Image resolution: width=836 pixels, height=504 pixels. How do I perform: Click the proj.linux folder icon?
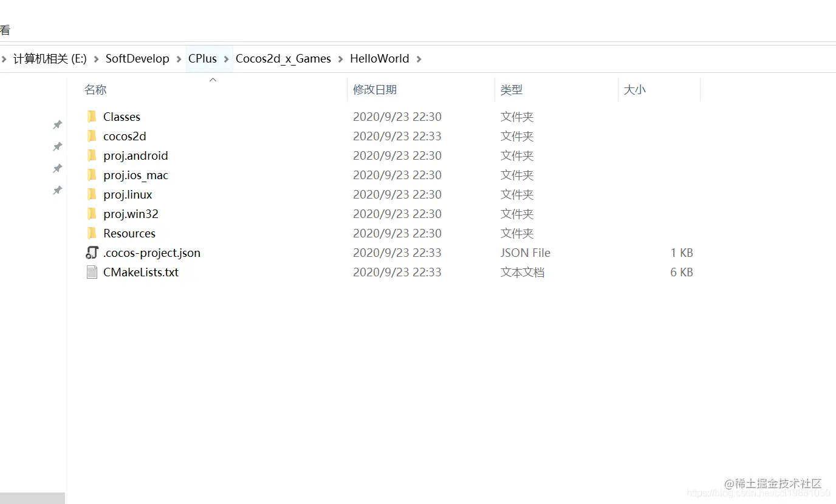[x=92, y=194]
